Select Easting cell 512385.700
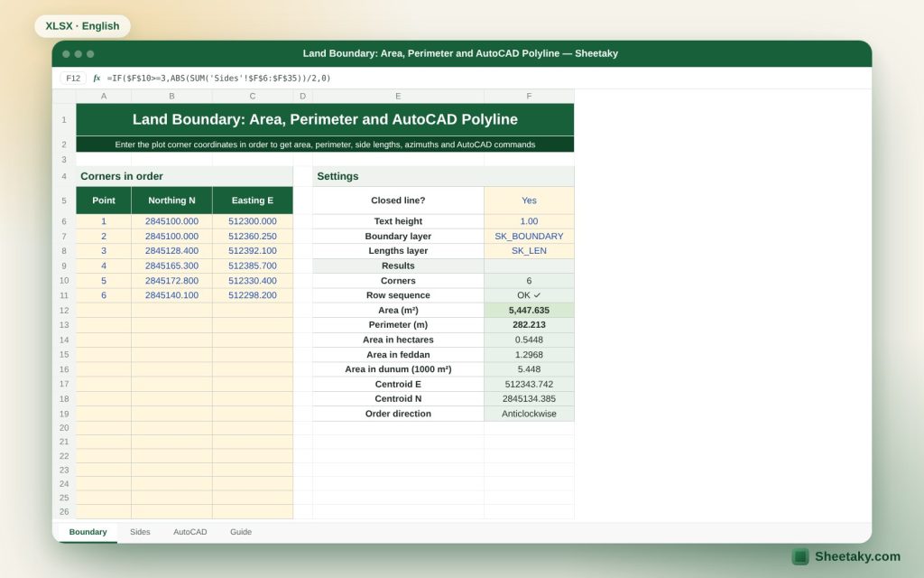This screenshot has height=578, width=924. tap(253, 266)
